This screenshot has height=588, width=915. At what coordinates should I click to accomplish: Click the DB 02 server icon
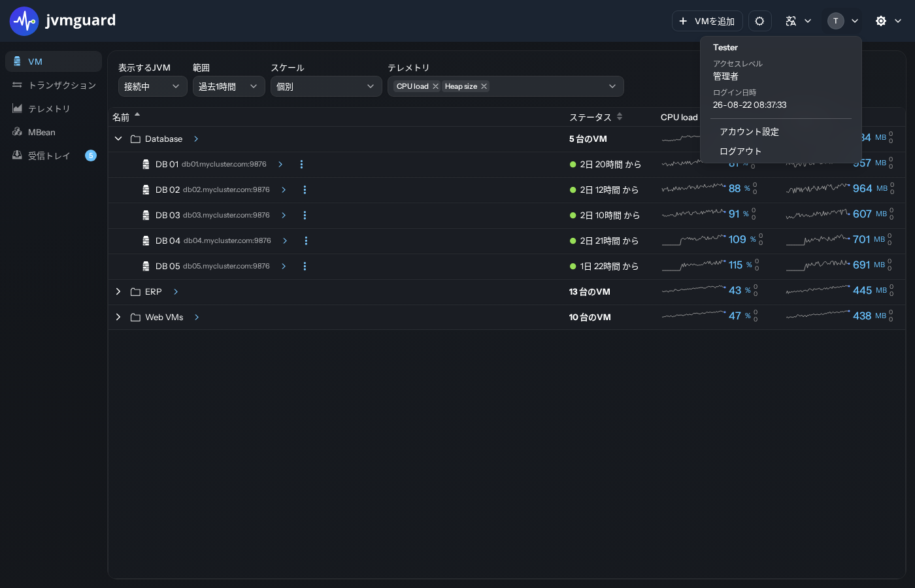pyautogui.click(x=146, y=190)
